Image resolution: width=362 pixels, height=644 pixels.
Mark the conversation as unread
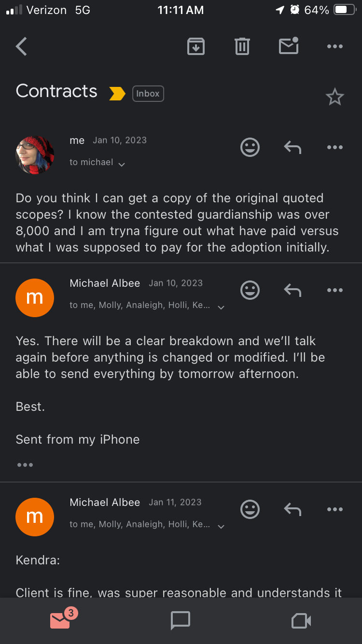[x=288, y=46]
